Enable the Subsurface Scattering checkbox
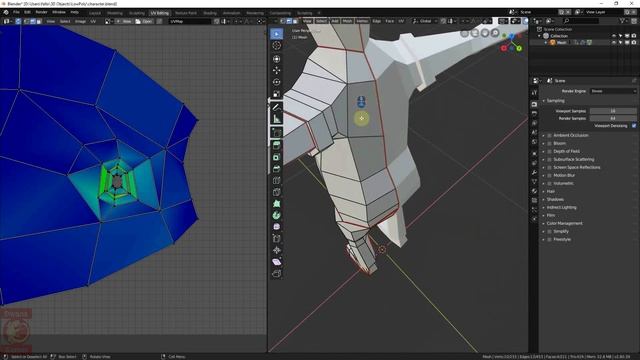 coord(549,160)
